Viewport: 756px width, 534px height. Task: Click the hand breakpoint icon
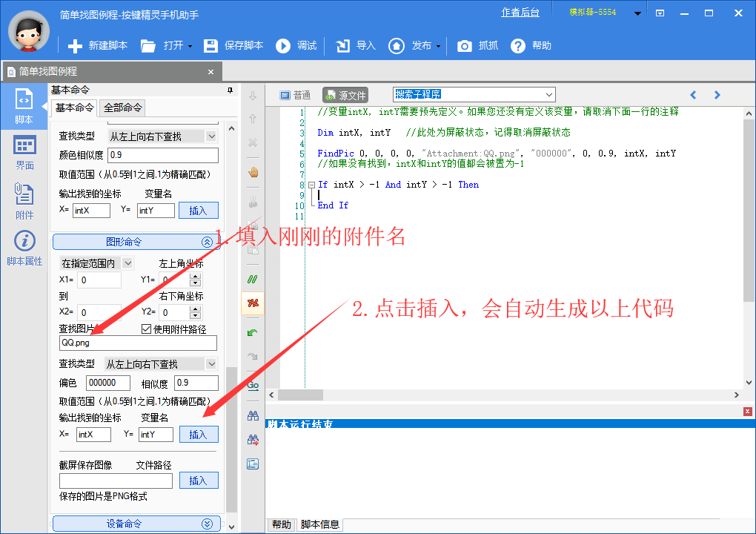253,172
